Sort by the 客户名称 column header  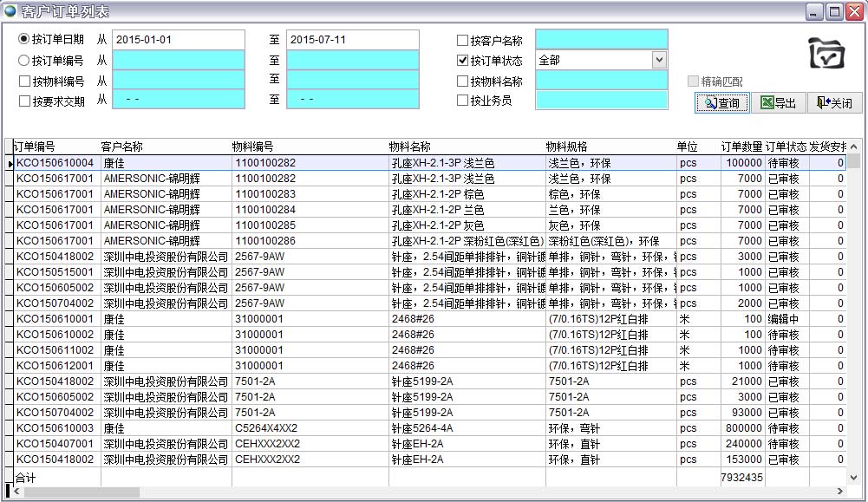coord(121,147)
